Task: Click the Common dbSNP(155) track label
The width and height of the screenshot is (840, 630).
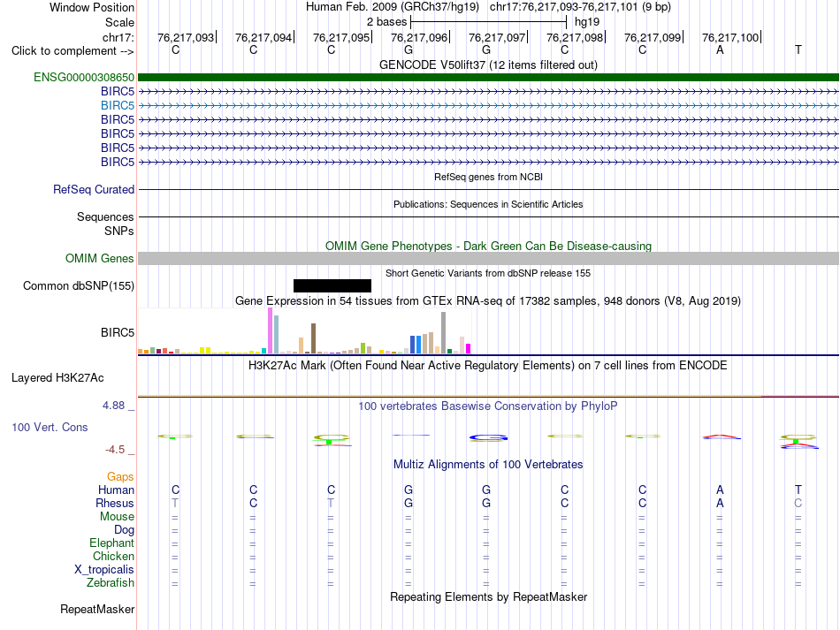Action: click(79, 285)
